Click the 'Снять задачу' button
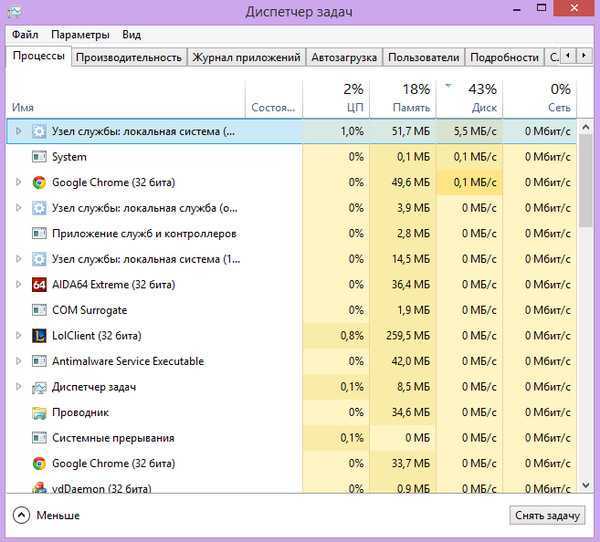600x542 pixels. (547, 516)
